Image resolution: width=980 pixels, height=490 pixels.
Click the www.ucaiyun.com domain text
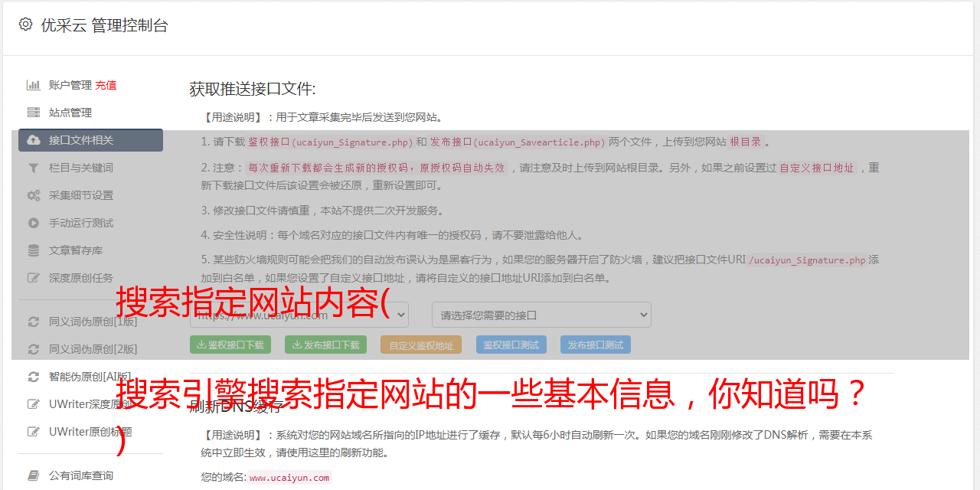[x=289, y=477]
